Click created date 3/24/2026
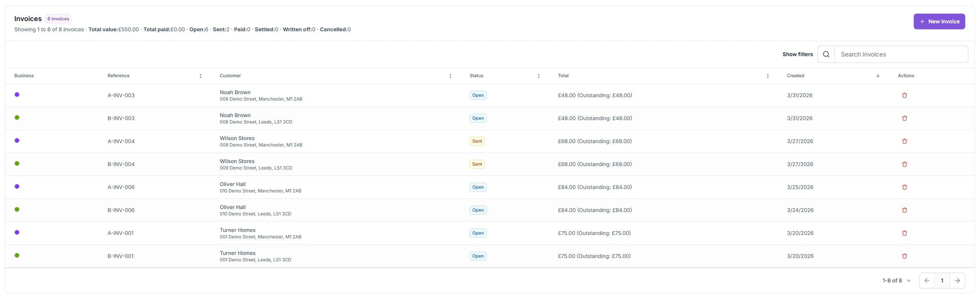The image size is (980, 299). (x=800, y=210)
